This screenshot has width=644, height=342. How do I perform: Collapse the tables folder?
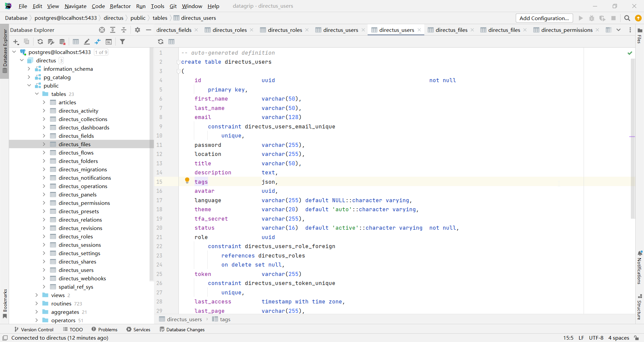click(x=37, y=94)
